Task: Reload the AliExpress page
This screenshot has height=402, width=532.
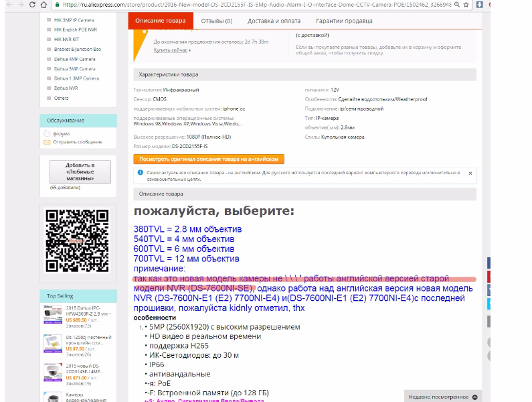Action: pyautogui.click(x=32, y=5)
